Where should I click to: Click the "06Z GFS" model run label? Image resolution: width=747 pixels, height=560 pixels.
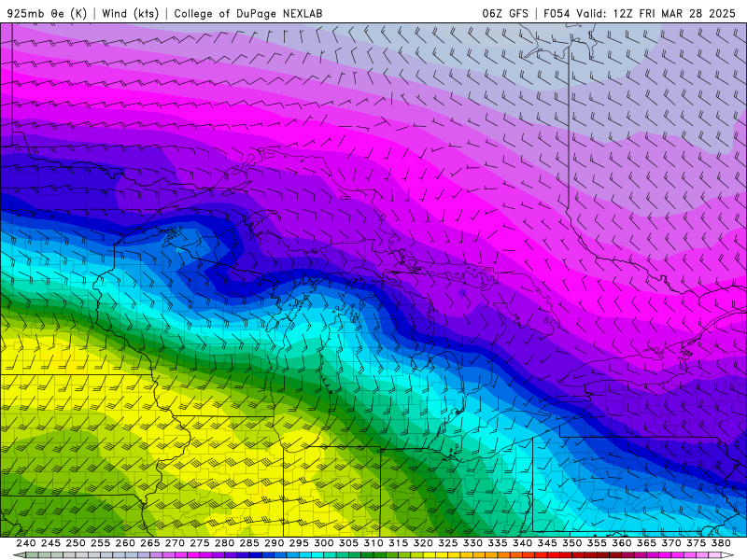coord(505,13)
